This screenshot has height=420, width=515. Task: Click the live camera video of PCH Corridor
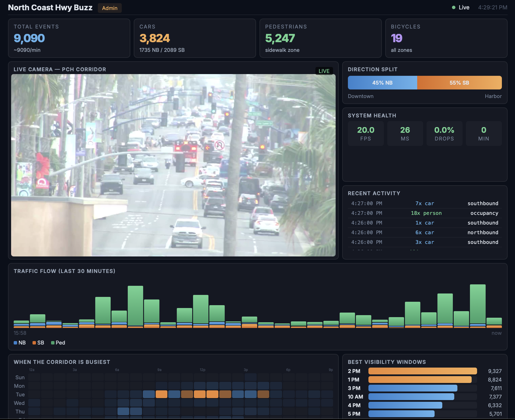click(174, 165)
